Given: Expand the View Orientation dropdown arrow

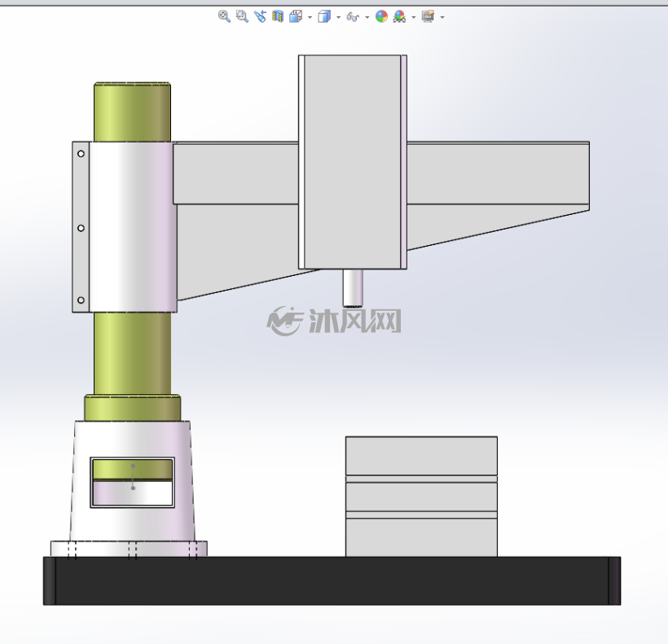Looking at the screenshot, I should (310, 17).
